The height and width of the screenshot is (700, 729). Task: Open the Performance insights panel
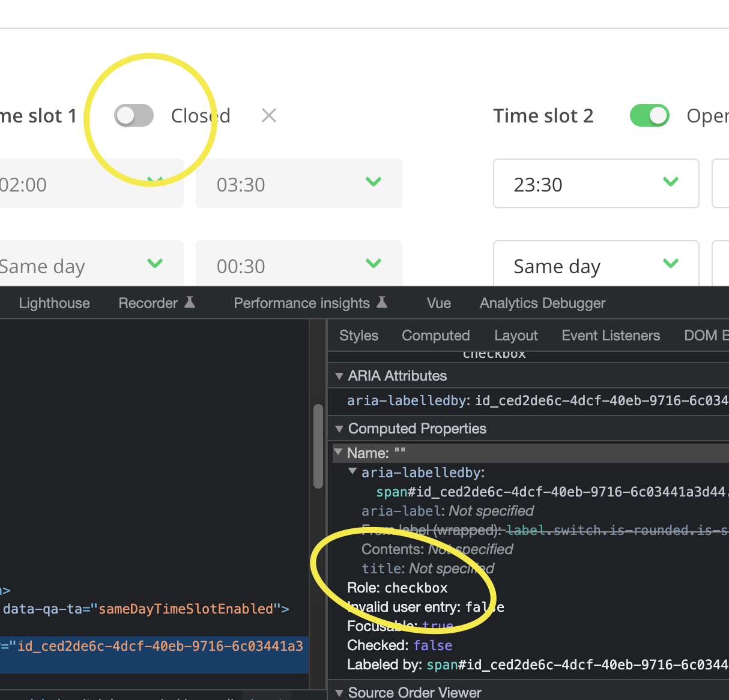[301, 303]
